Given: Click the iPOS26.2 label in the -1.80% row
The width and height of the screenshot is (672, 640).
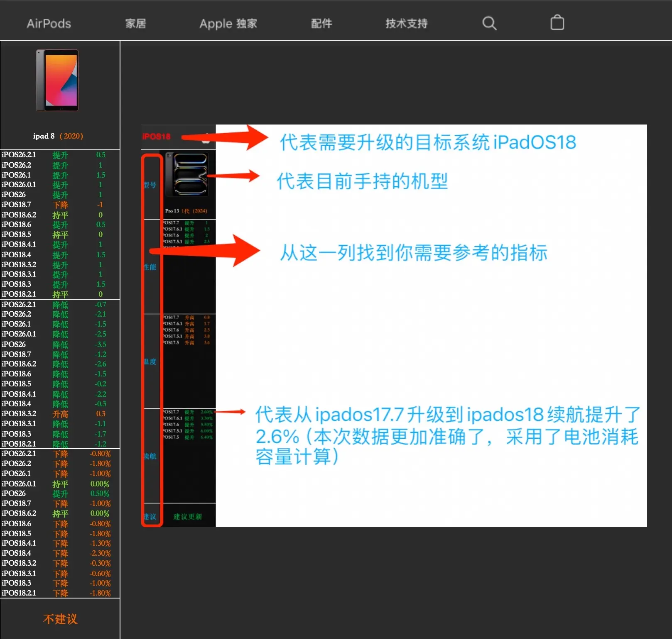Looking at the screenshot, I should pos(16,464).
